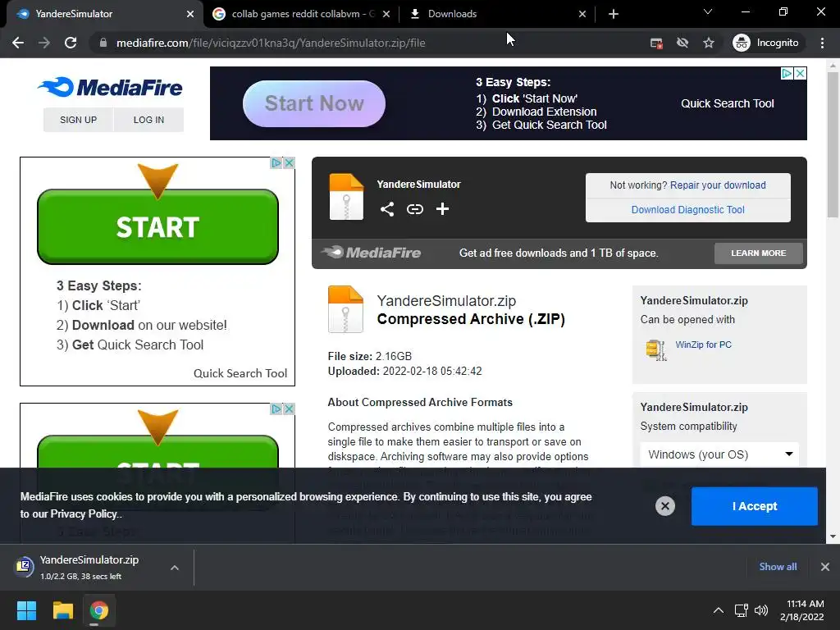
Task: Click the scrollbar down arrow
Action: coord(833,536)
